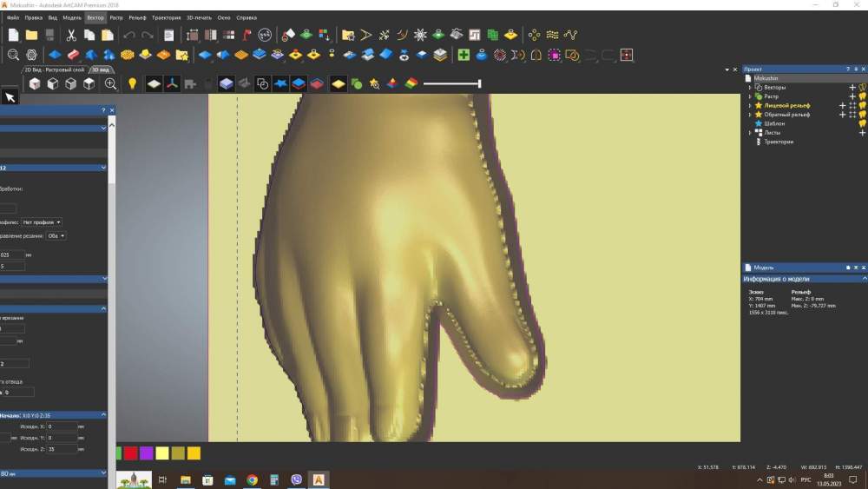
Task: Expand the Листы tree node
Action: [750, 133]
